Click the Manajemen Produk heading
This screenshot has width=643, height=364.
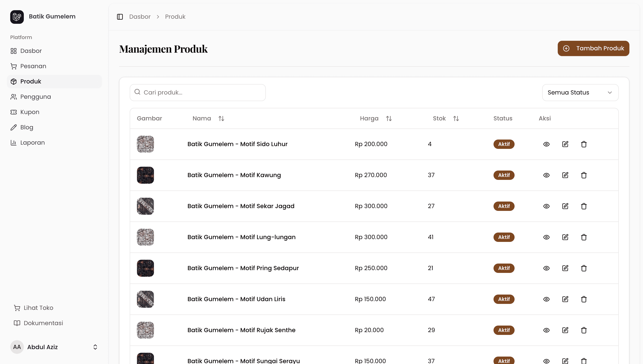(164, 49)
